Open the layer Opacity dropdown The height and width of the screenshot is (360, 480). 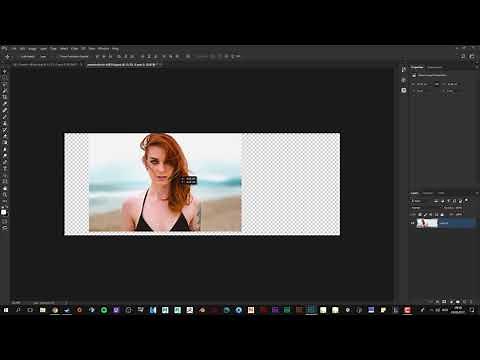459,208
